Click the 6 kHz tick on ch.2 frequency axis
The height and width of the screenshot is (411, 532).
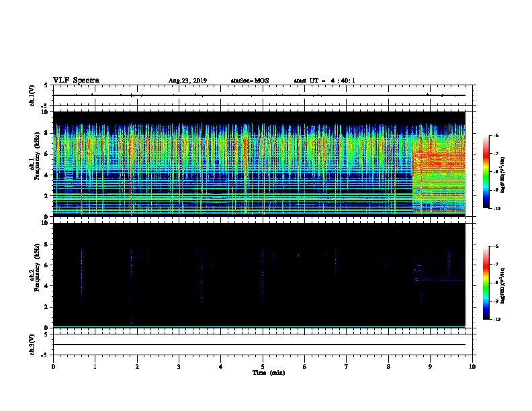point(46,265)
